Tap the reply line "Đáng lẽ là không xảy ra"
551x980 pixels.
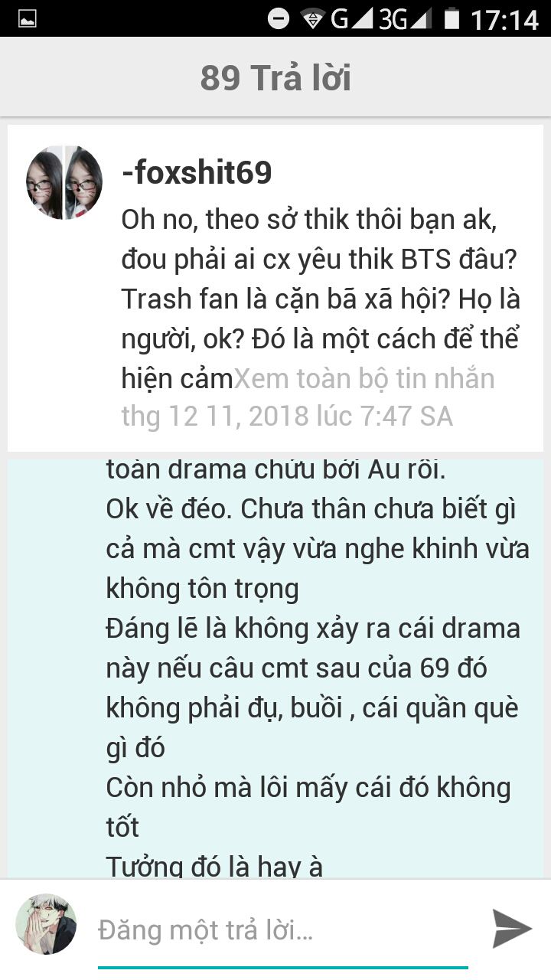point(313,688)
